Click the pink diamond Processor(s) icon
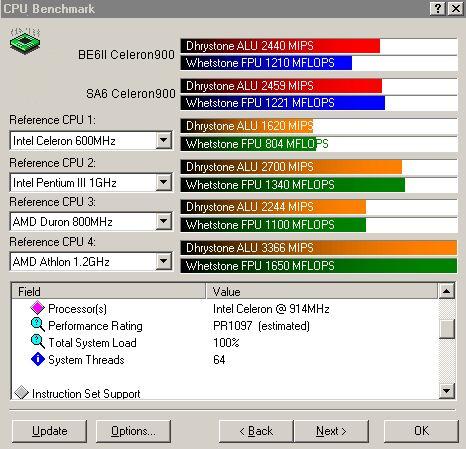 click(38, 308)
